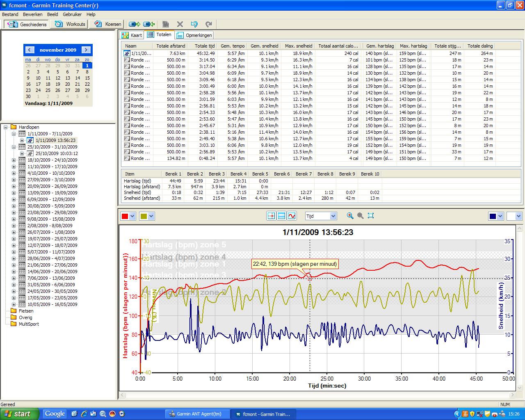Receive data from device icon
The width and height of the screenshot is (525, 420).
tap(149, 24)
